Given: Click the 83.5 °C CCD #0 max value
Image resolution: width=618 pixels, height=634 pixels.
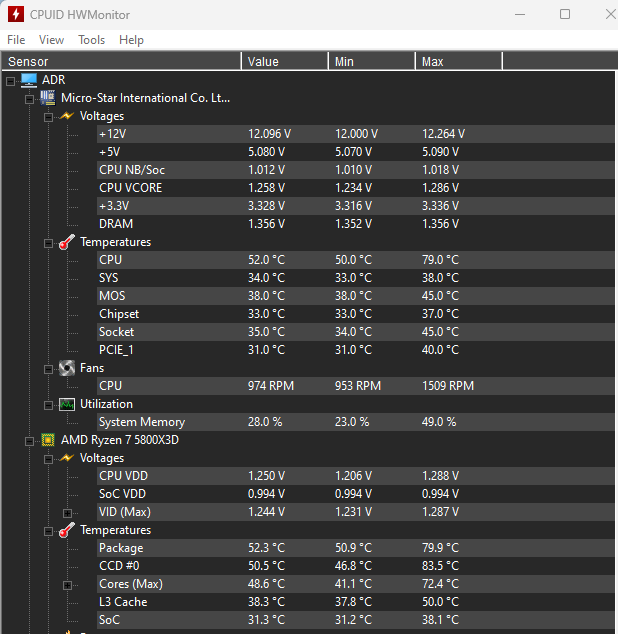Looking at the screenshot, I should pyautogui.click(x=440, y=566).
